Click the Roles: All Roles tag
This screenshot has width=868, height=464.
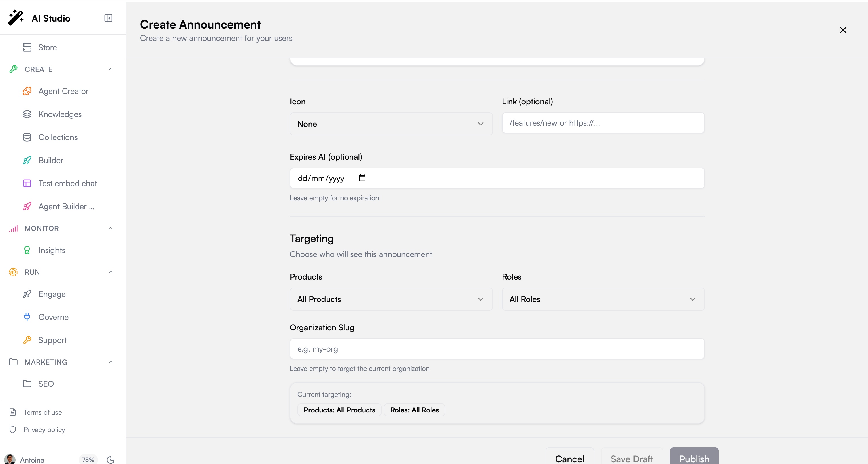(414, 410)
